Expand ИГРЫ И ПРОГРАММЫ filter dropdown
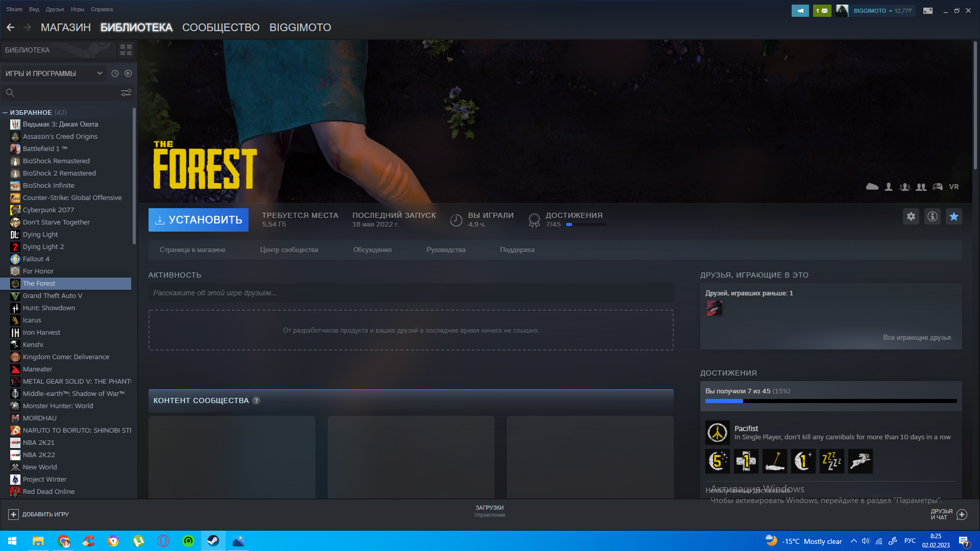This screenshot has height=551, width=980. coord(54,73)
